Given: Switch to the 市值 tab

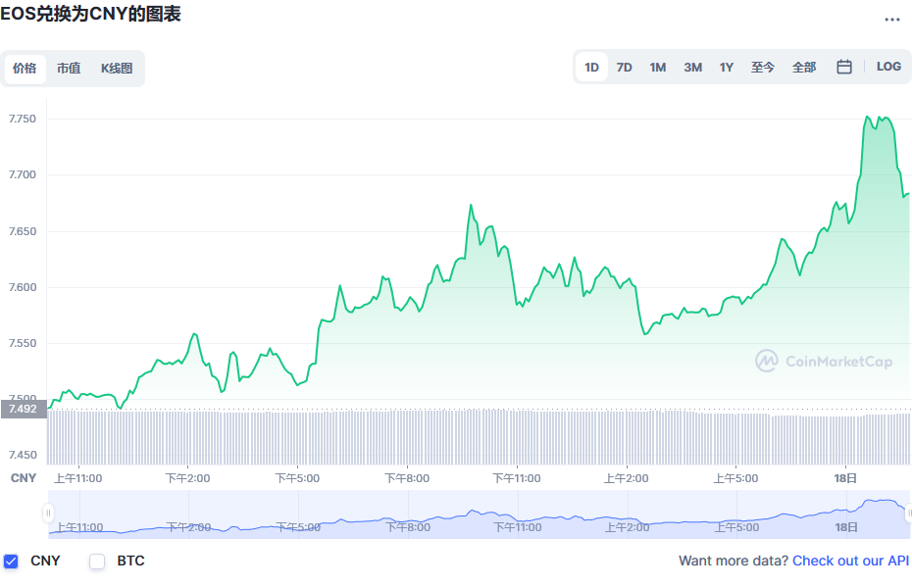Looking at the screenshot, I should 69,69.
